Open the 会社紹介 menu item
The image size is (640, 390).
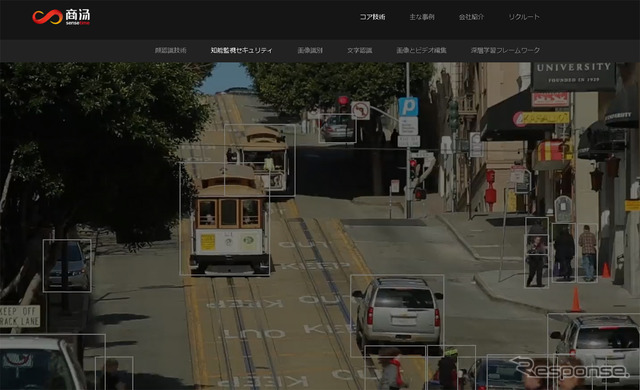[x=471, y=17]
